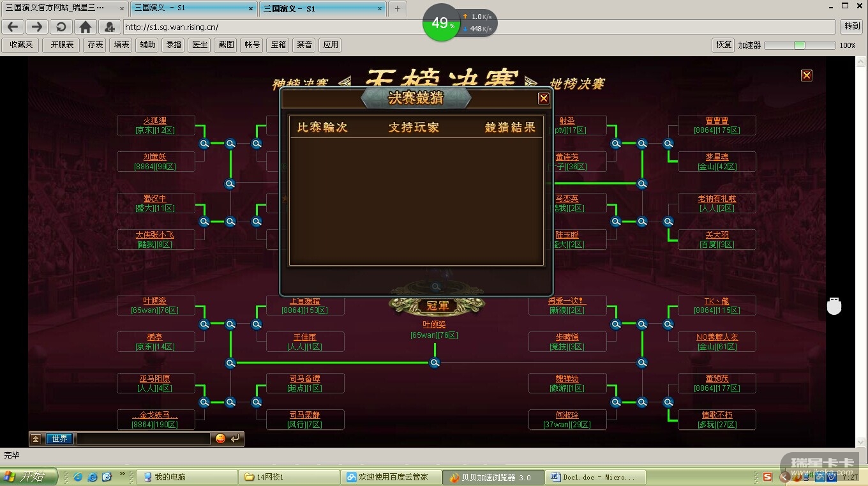Close the 三国演义官方网站 tab
868x486 pixels.
tap(122, 8)
